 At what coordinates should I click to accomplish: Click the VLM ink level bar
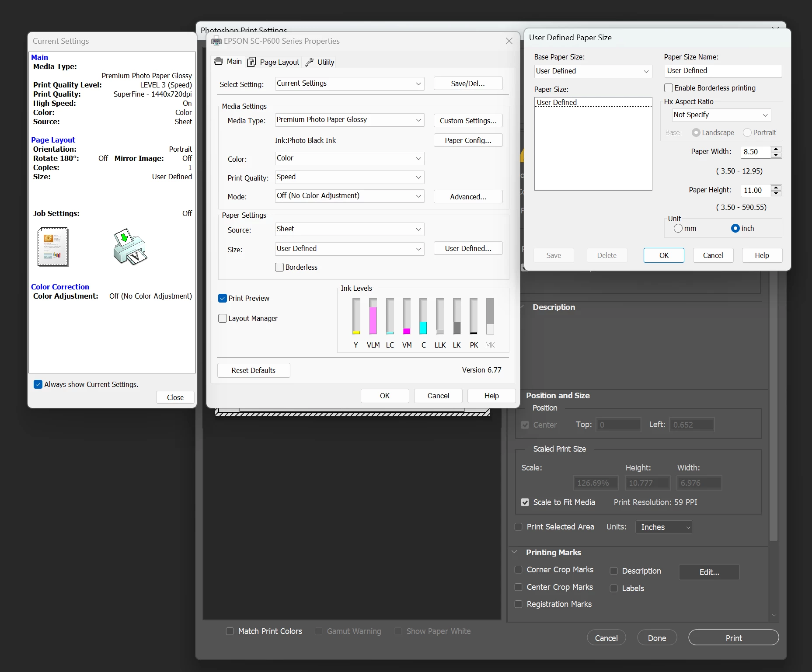click(x=373, y=316)
